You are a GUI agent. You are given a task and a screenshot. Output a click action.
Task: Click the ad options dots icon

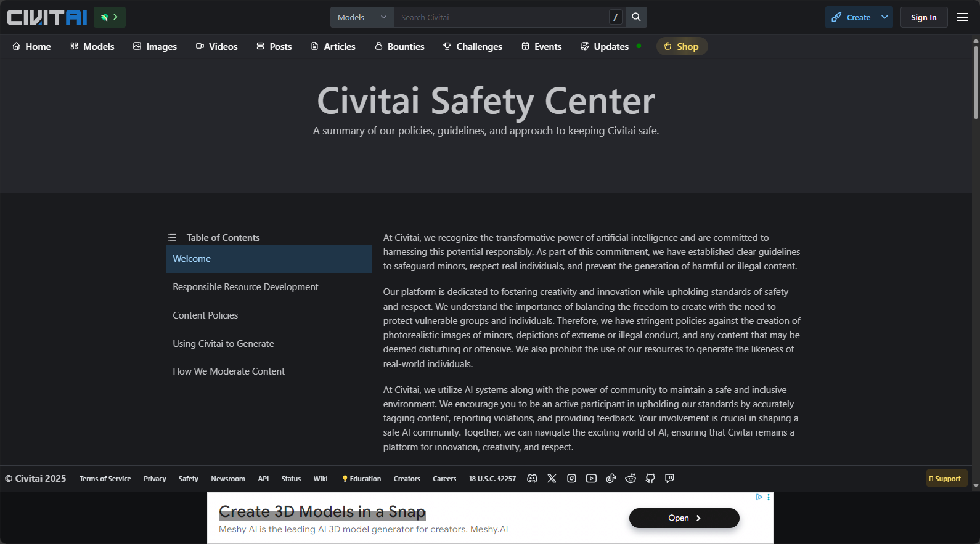click(769, 497)
